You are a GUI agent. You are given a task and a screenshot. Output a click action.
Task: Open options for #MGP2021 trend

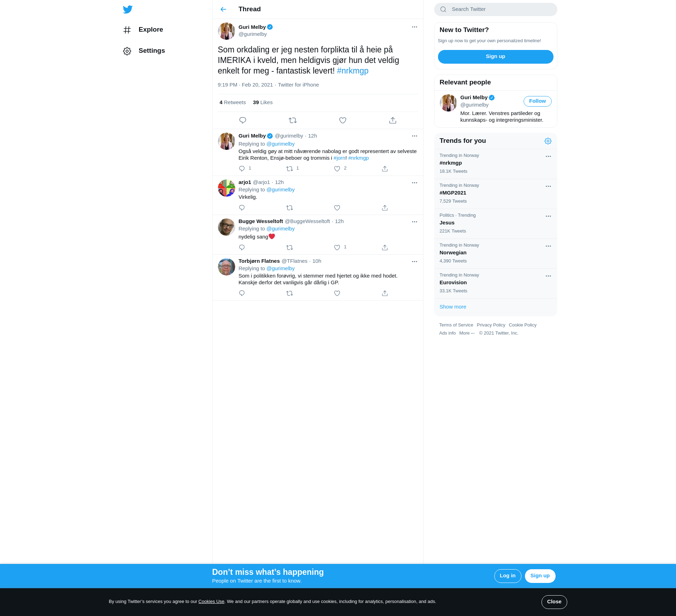tap(548, 186)
